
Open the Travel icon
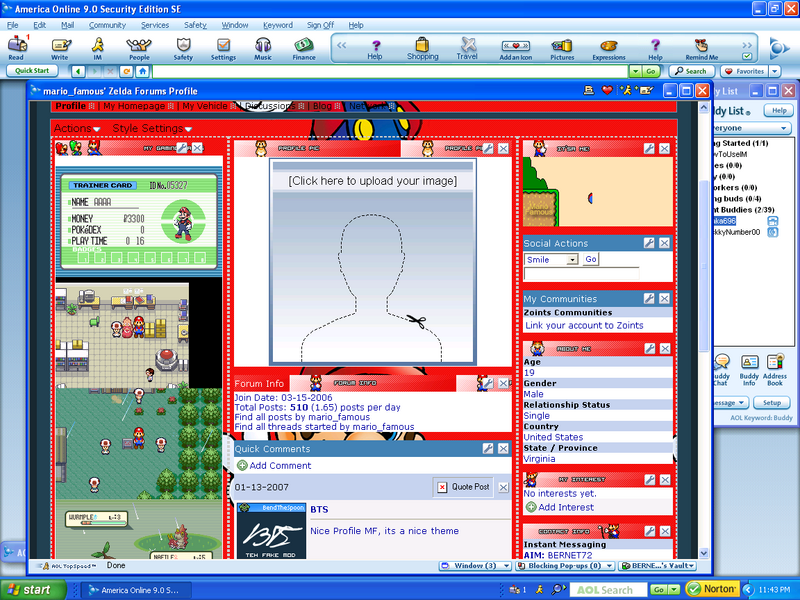pos(467,48)
